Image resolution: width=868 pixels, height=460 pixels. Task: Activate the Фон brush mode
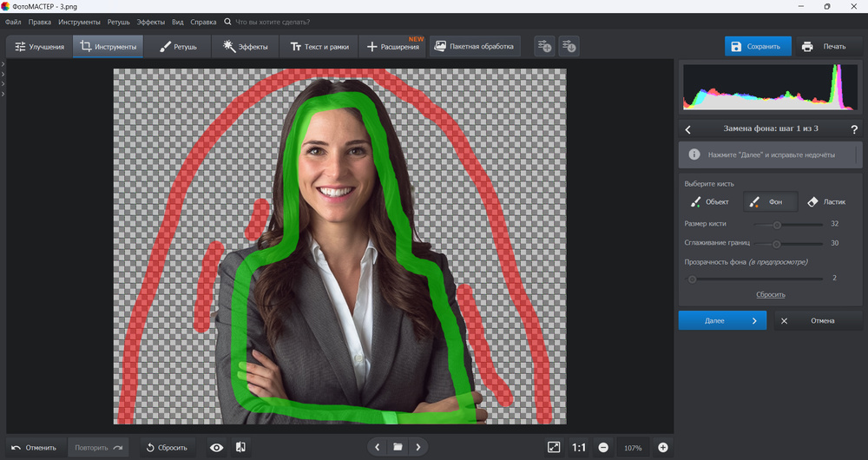[768, 202]
